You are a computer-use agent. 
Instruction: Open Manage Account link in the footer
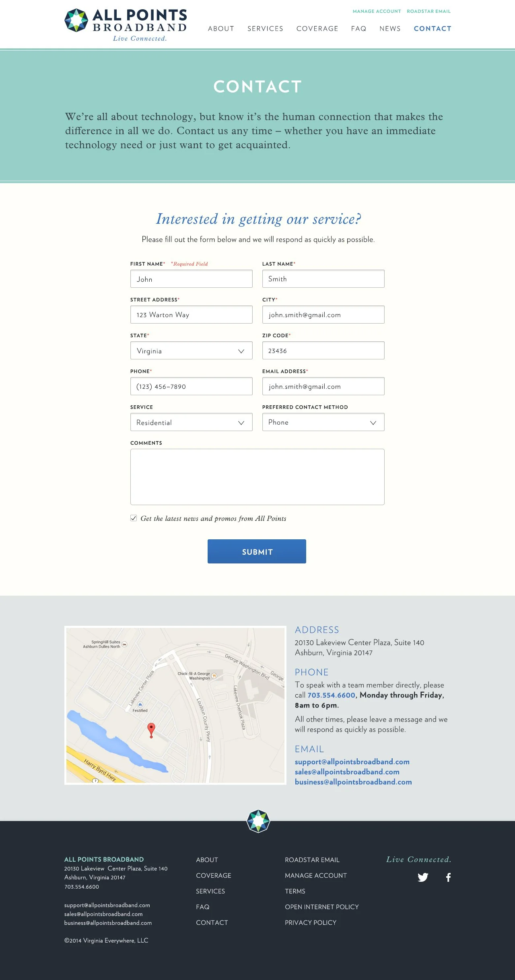pyautogui.click(x=316, y=875)
